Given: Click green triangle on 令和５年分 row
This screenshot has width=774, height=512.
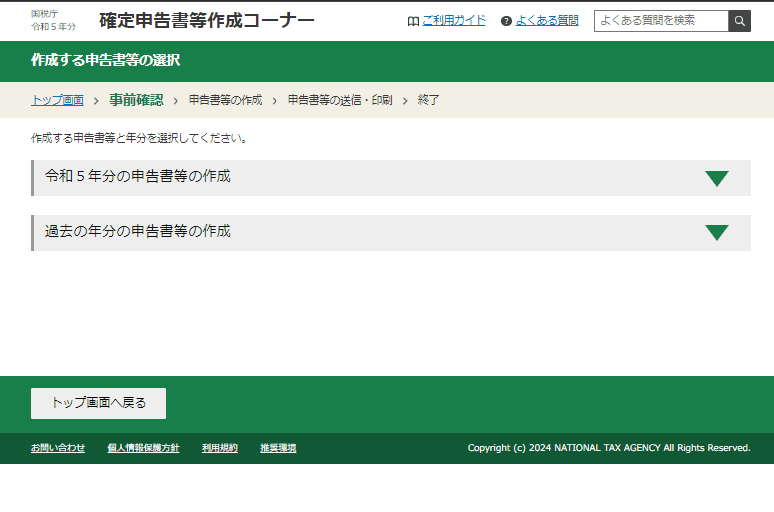Looking at the screenshot, I should [717, 178].
